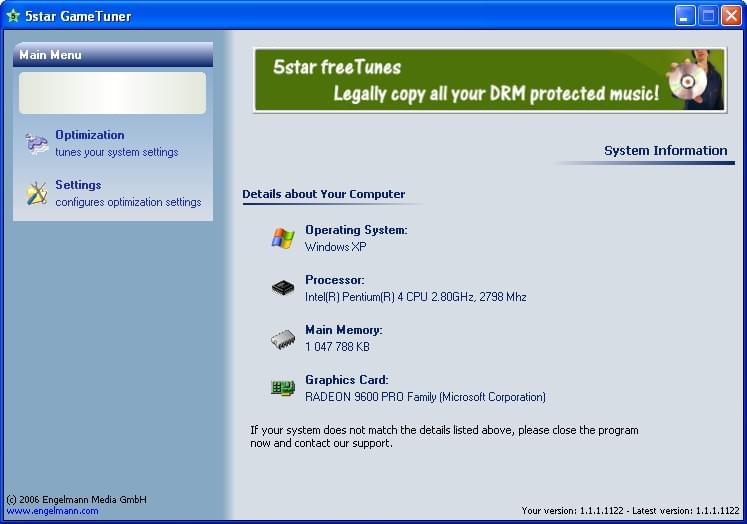The image size is (747, 524).
Task: Click the Optimization gamepad icon
Action: (37, 144)
